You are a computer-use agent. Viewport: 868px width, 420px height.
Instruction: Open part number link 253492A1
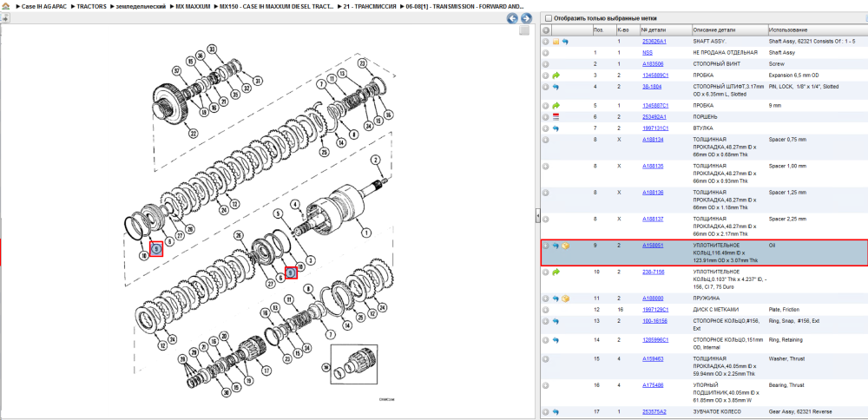[x=654, y=117]
